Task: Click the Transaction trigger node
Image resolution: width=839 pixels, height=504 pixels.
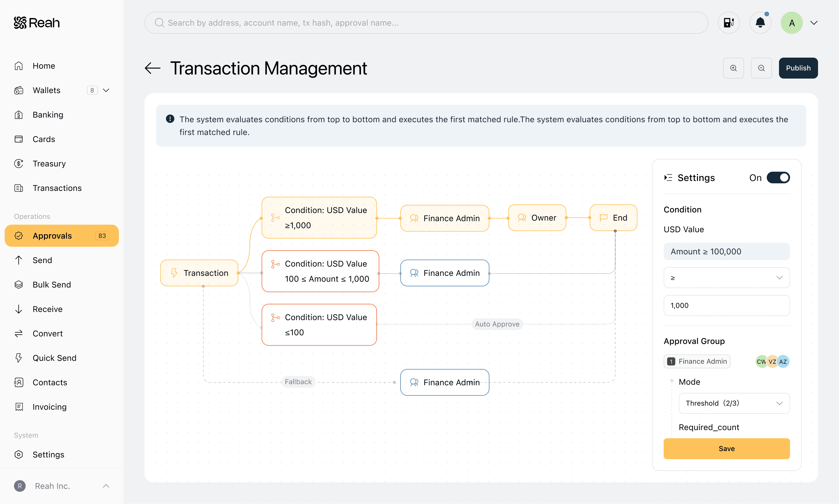Action: pyautogui.click(x=199, y=273)
